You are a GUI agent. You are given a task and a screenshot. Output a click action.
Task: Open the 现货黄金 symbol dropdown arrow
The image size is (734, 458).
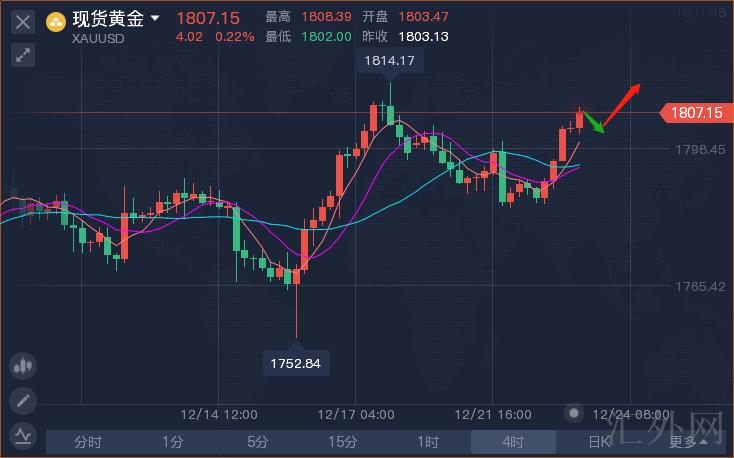tap(155, 18)
